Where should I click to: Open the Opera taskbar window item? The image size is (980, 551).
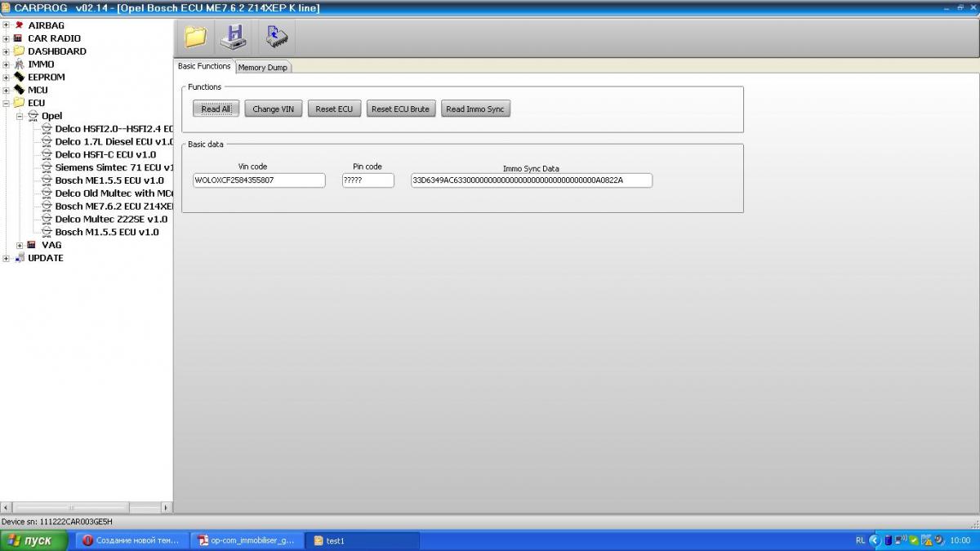click(x=133, y=540)
